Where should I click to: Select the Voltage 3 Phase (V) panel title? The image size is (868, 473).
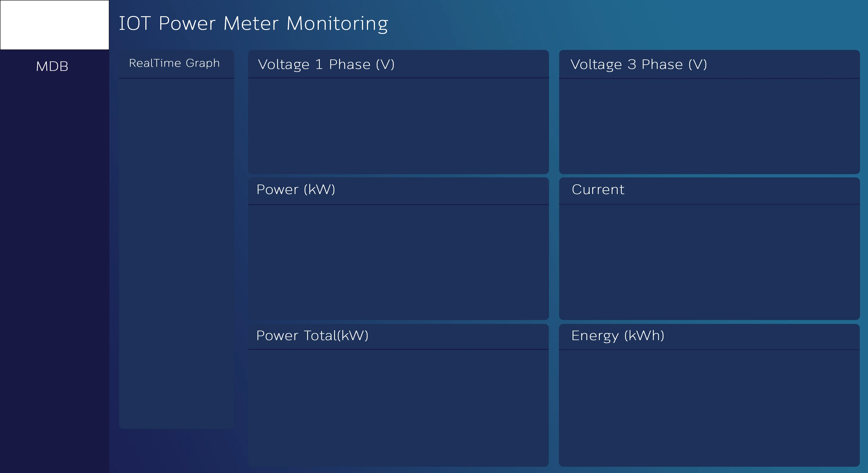pos(639,64)
